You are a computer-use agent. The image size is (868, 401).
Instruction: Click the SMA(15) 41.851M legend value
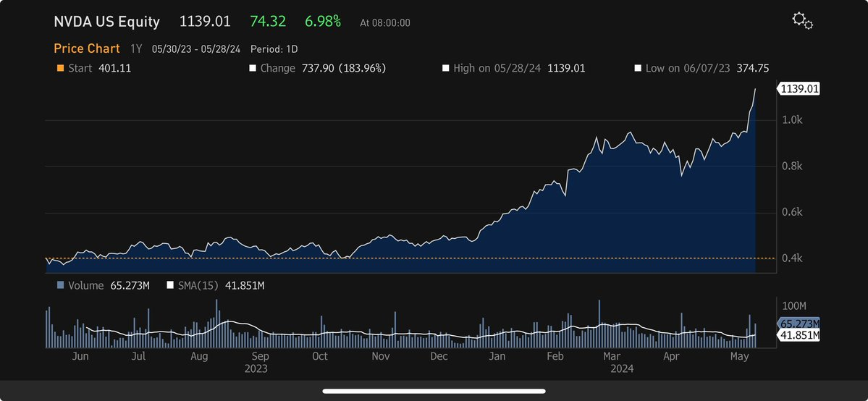coord(245,286)
